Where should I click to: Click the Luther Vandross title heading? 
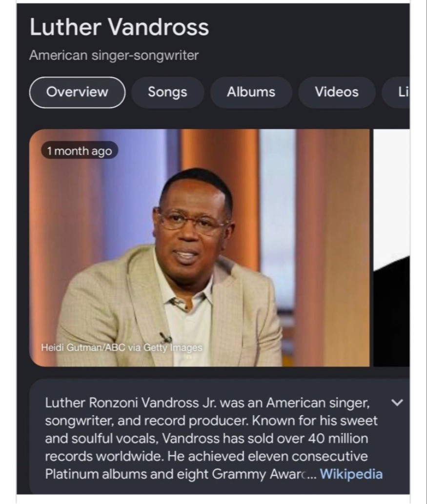119,27
